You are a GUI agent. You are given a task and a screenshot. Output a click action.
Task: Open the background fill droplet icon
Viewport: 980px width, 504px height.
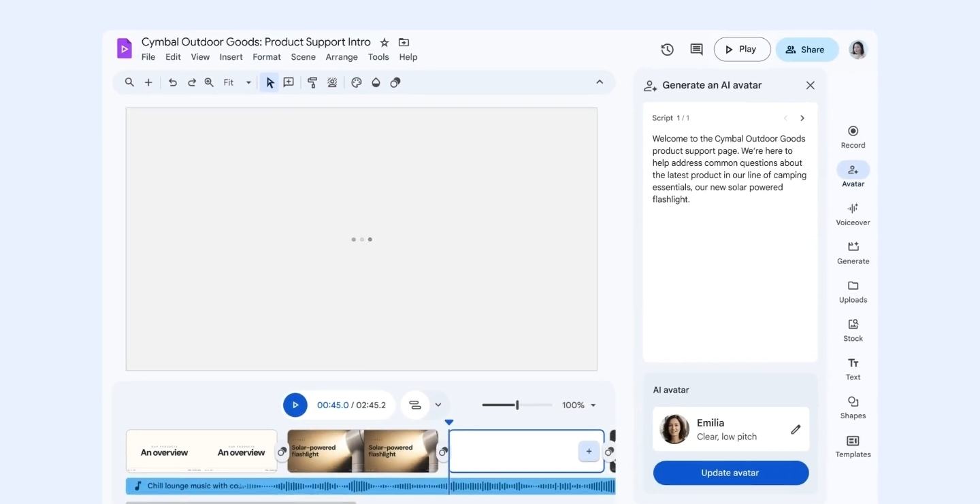[x=376, y=82]
